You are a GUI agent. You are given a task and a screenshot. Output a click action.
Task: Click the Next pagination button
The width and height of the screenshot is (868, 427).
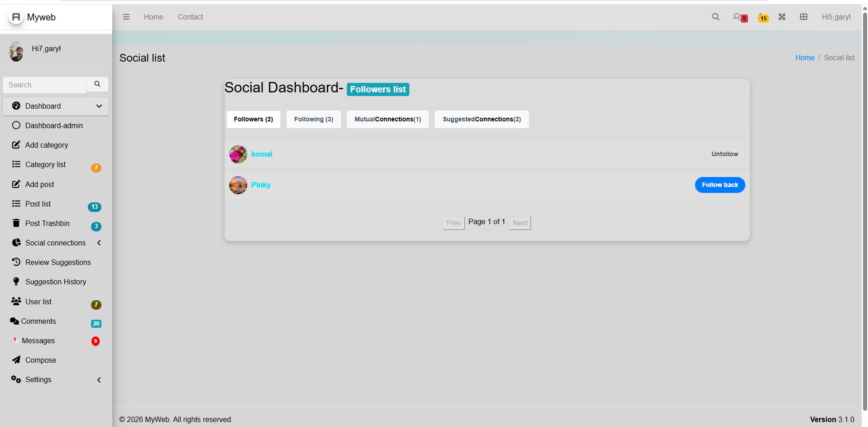(520, 223)
